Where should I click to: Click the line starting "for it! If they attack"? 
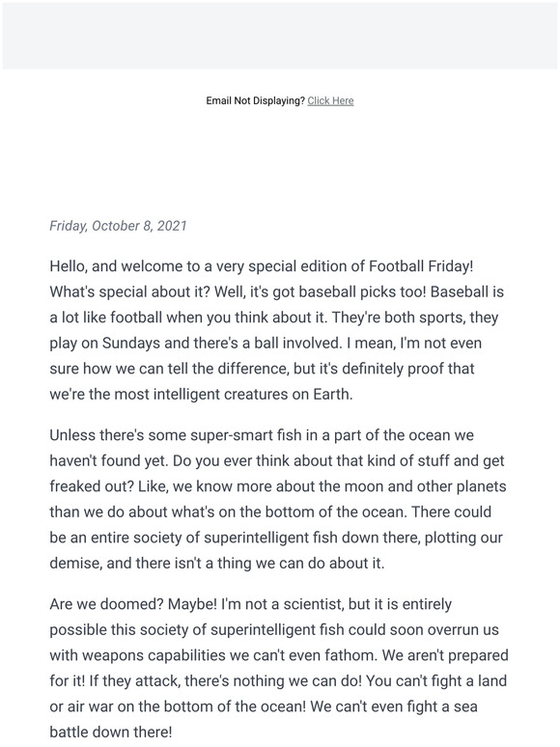tap(278, 680)
